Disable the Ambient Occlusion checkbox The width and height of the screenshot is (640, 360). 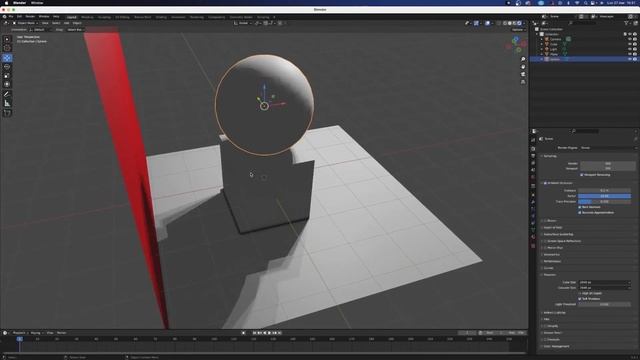coord(545,183)
